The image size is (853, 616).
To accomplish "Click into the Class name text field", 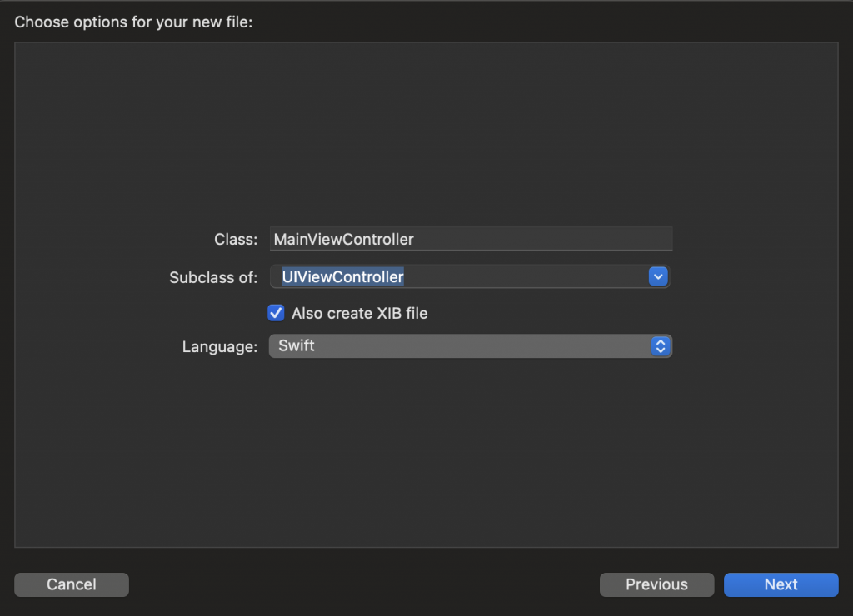I will (471, 239).
